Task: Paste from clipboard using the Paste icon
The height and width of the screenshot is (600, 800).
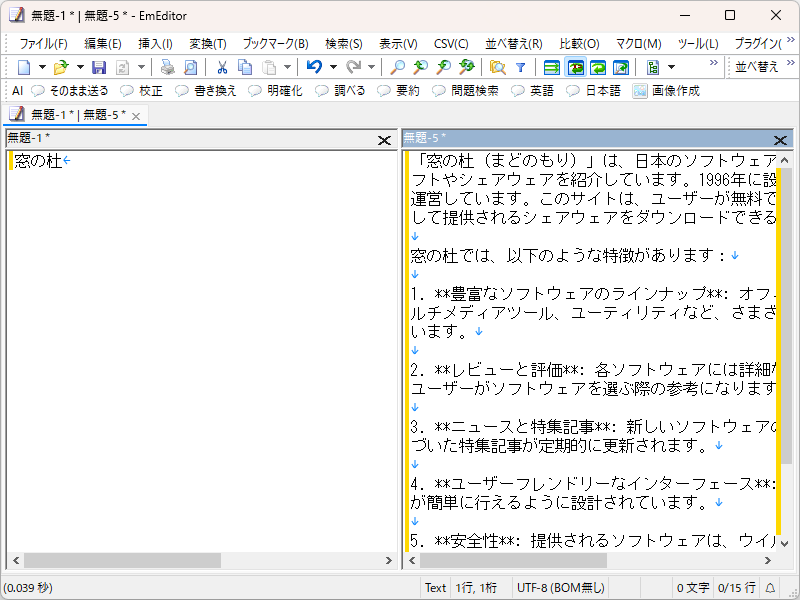Action: pyautogui.click(x=269, y=67)
